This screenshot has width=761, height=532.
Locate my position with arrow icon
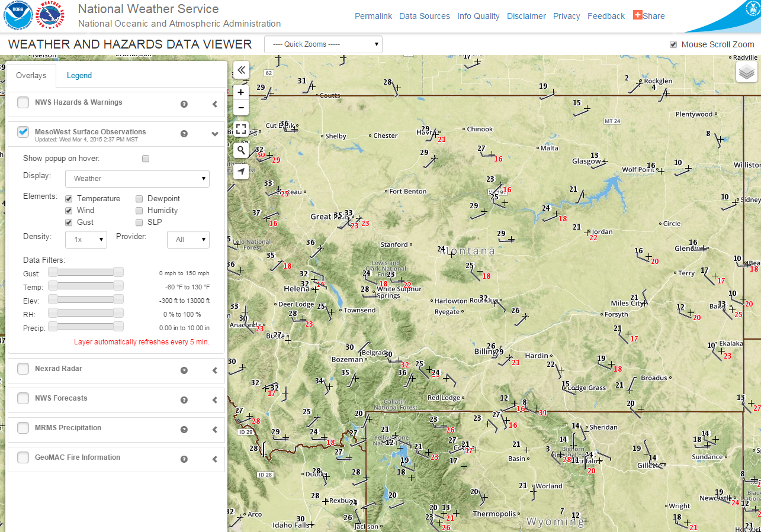click(241, 172)
